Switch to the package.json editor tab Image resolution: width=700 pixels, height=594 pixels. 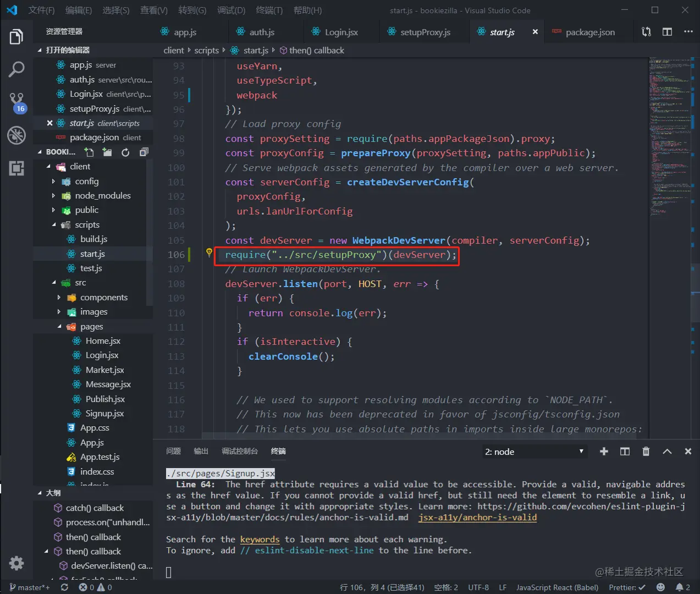(x=590, y=32)
